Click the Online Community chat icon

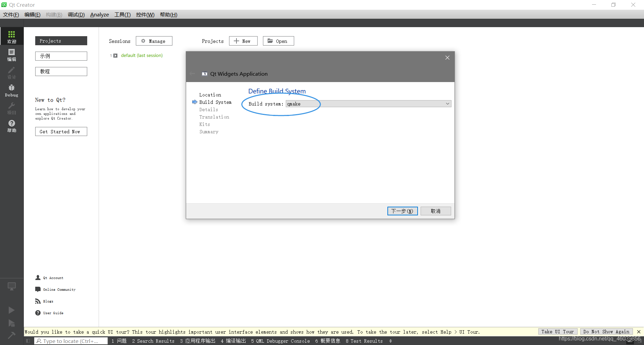pyautogui.click(x=38, y=289)
